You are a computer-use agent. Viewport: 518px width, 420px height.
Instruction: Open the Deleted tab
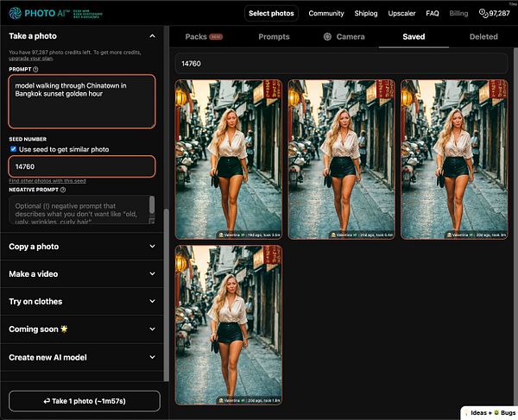coord(483,36)
